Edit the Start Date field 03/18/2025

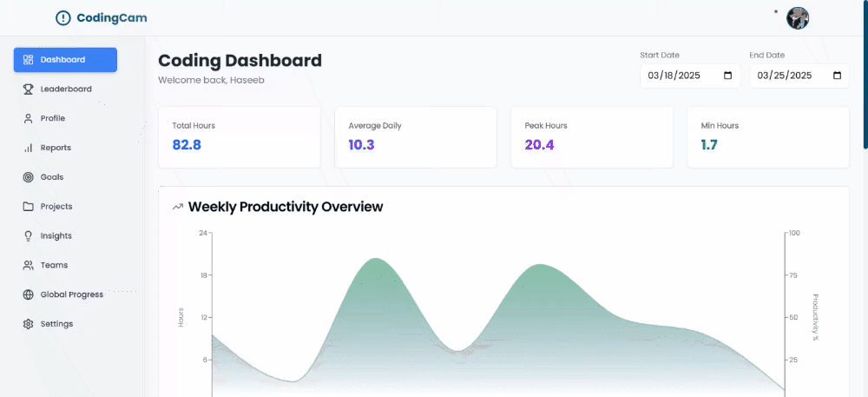click(x=690, y=76)
